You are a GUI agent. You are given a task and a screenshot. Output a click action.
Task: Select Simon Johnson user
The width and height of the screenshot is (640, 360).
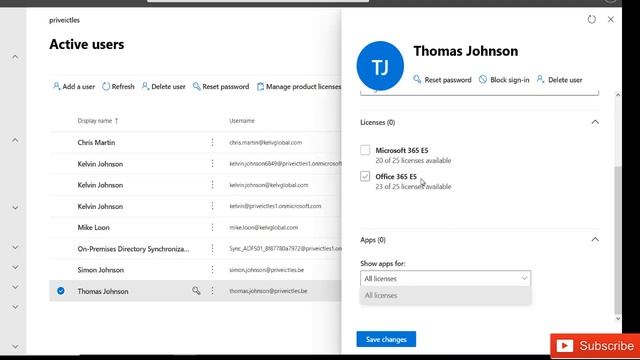pyautogui.click(x=100, y=270)
